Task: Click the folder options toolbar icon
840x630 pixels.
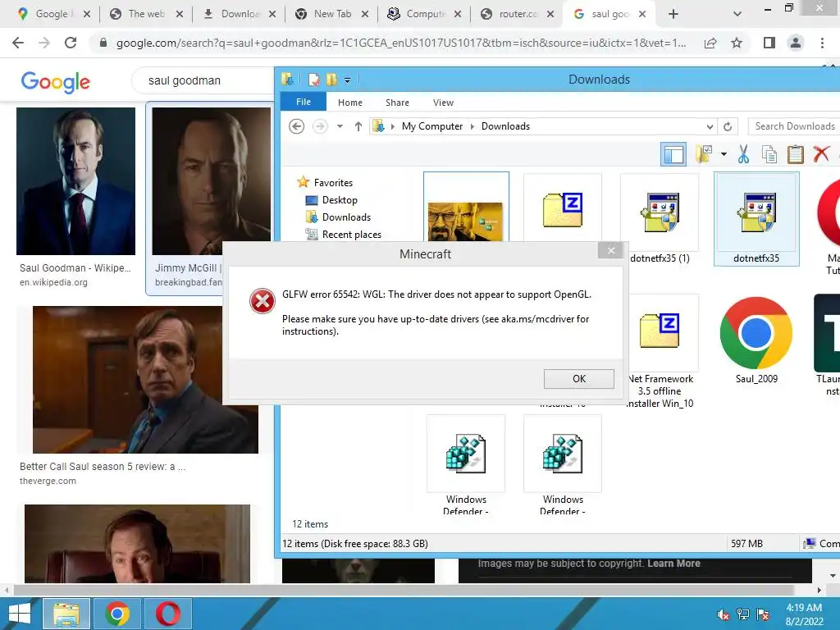Action: pyautogui.click(x=703, y=154)
